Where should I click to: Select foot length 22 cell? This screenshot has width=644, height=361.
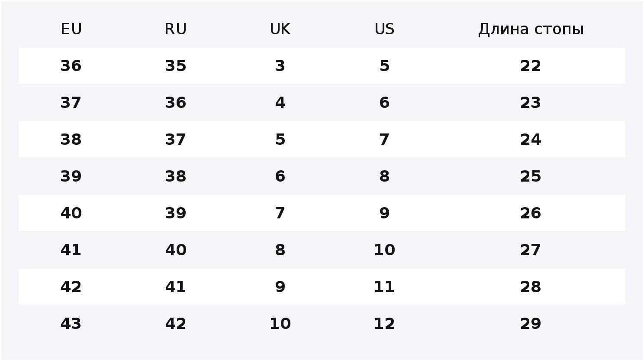tap(531, 66)
